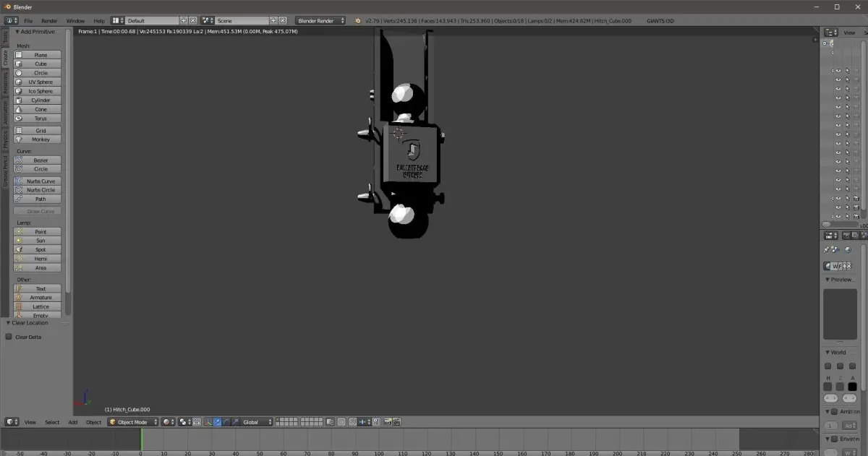The image size is (868, 456).
Task: Open the pivot point dropdown
Action: [x=184, y=422]
